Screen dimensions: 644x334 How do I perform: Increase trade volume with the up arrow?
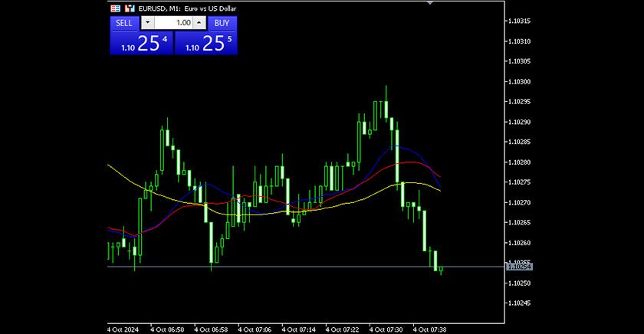[199, 23]
